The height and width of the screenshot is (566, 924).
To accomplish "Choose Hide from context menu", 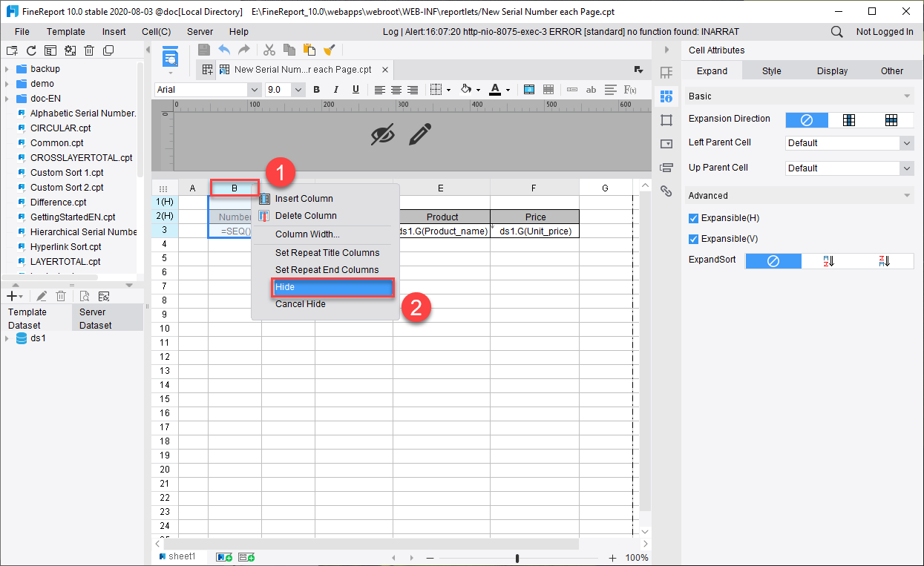I will 332,287.
